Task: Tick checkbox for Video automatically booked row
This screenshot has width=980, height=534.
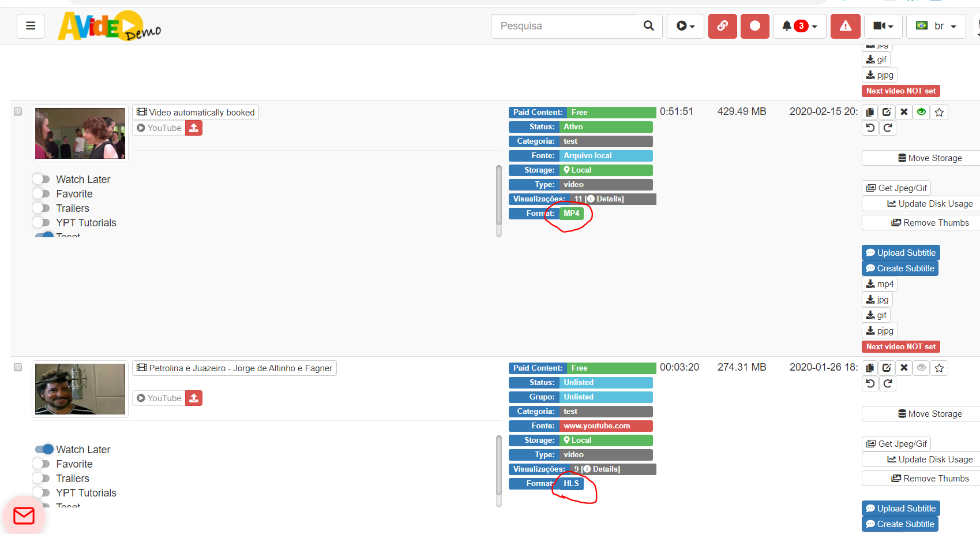Action: point(18,111)
